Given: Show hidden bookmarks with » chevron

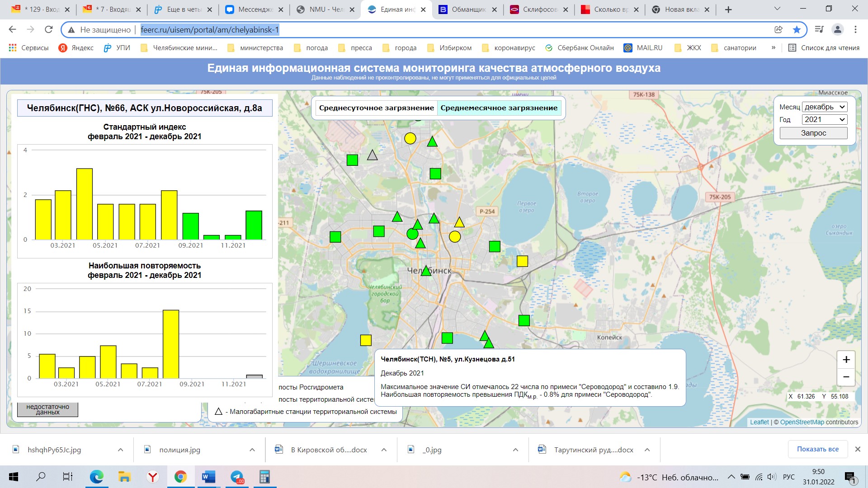Looking at the screenshot, I should click(774, 47).
